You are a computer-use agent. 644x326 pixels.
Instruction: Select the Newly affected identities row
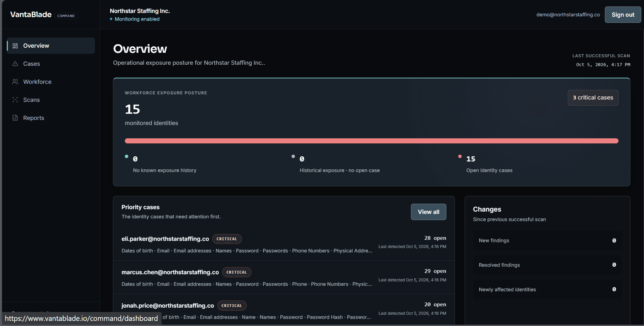547,290
